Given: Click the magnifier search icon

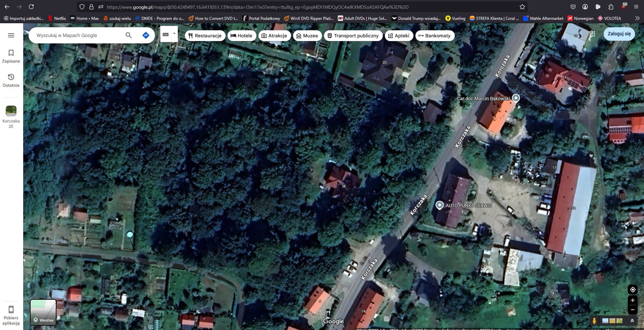Looking at the screenshot, I should tap(128, 35).
